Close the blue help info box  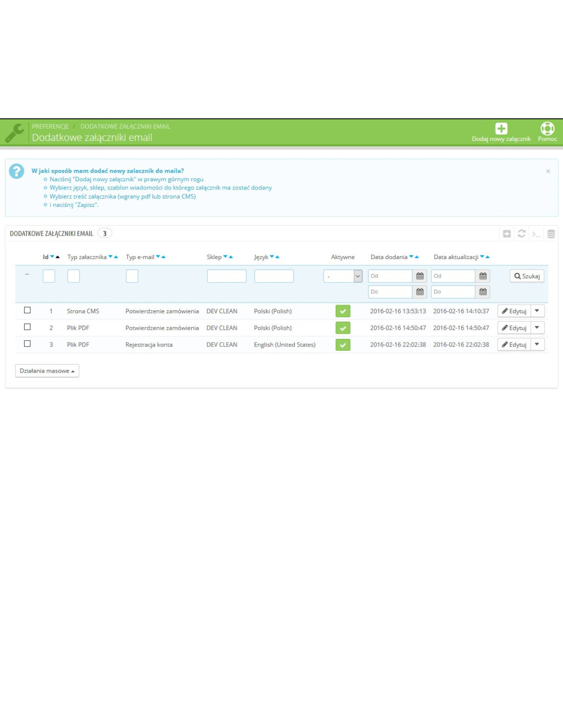point(548,171)
